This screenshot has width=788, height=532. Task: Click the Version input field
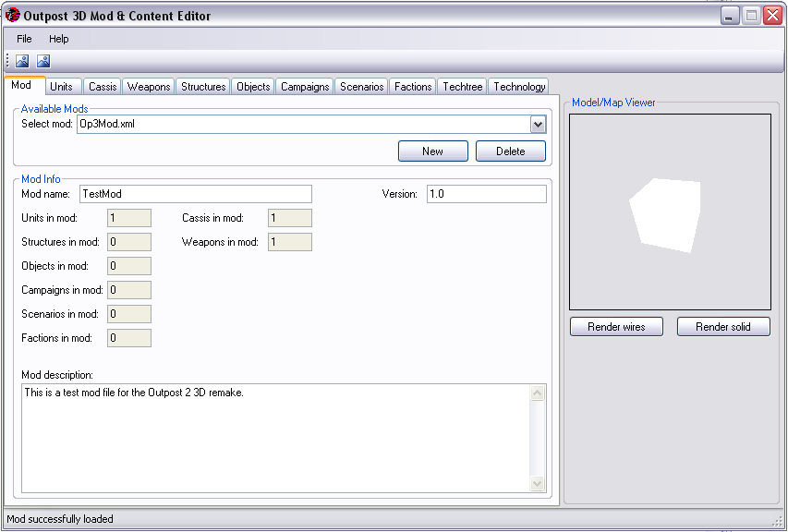(x=487, y=194)
